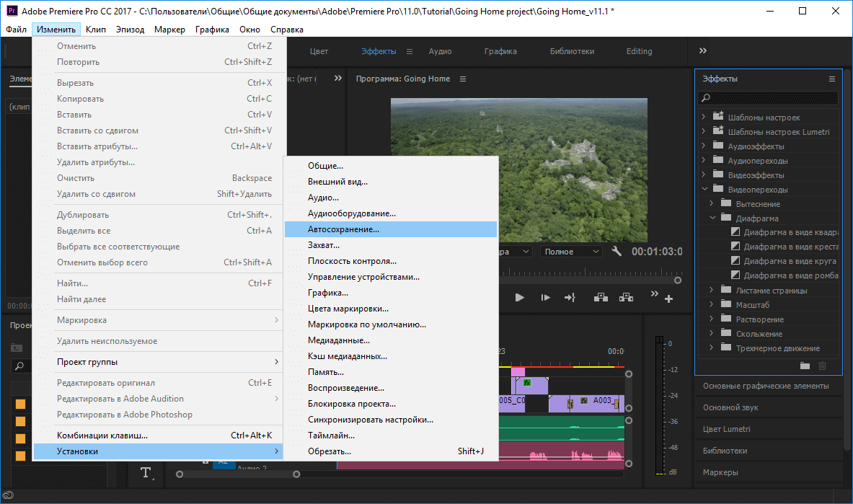Open the 'Полное' playback resolution dropdown
This screenshot has width=853, height=504.
pos(571,252)
